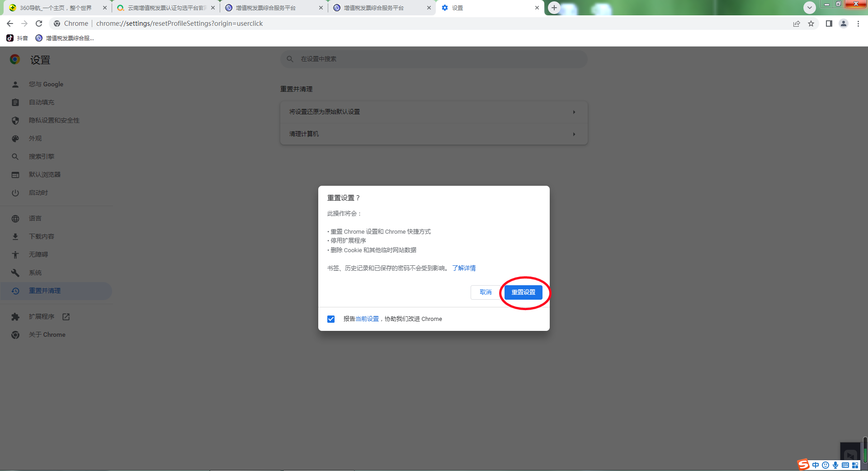Click the site info icon in address bar
Image resolution: width=868 pixels, height=471 pixels.
pos(57,24)
